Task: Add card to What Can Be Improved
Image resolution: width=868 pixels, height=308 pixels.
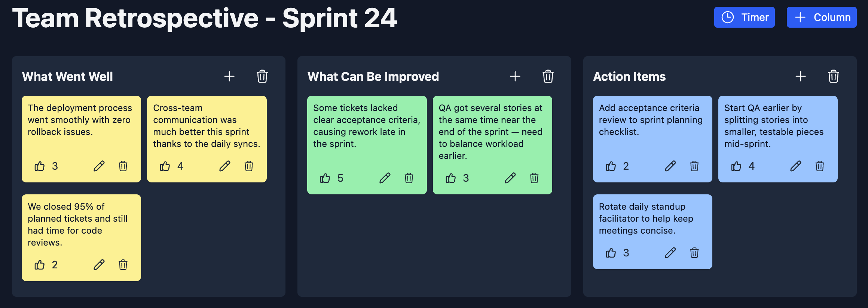Action: point(515,77)
